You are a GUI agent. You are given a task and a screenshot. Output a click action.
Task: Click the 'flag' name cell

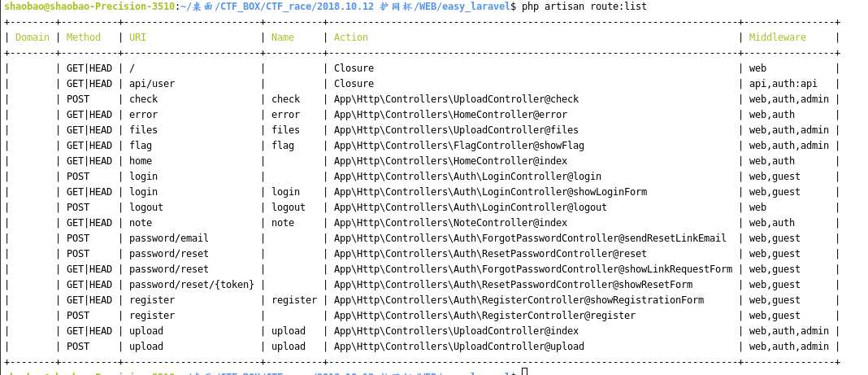(283, 146)
